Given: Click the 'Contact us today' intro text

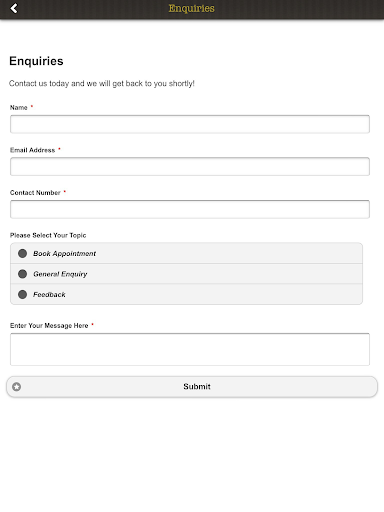Looking at the screenshot, I should [102, 83].
